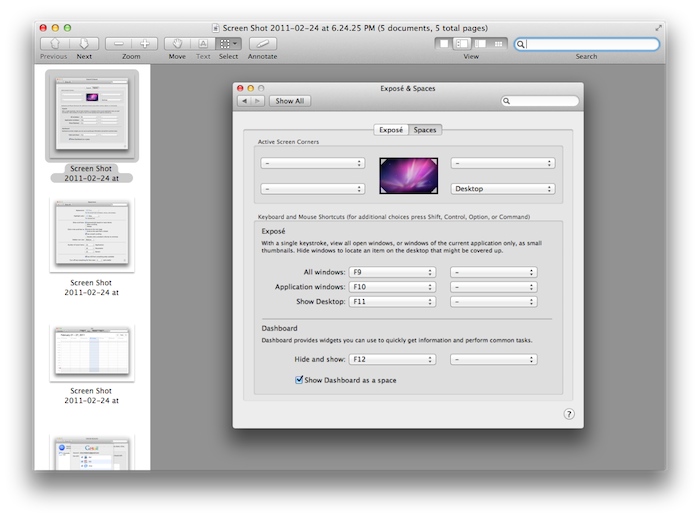Viewport: 700px width, 518px height.
Task: Open the Select tool dropdown
Action: [229, 44]
